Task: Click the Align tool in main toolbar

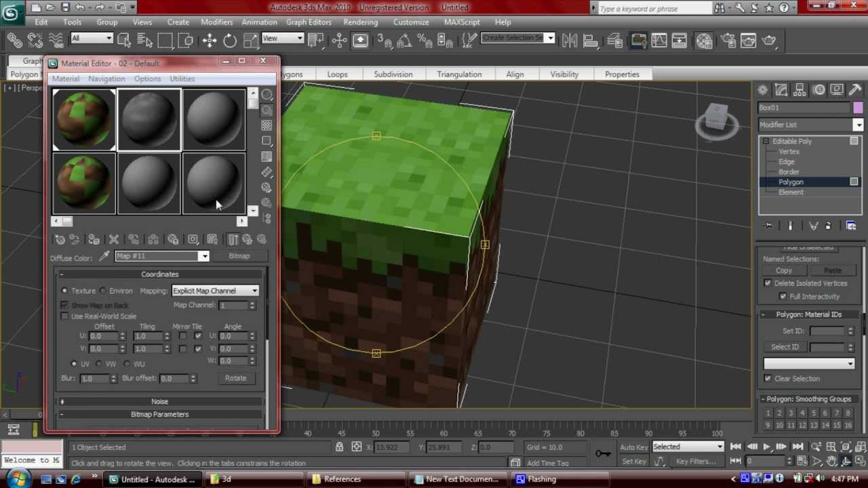Action: 591,41
